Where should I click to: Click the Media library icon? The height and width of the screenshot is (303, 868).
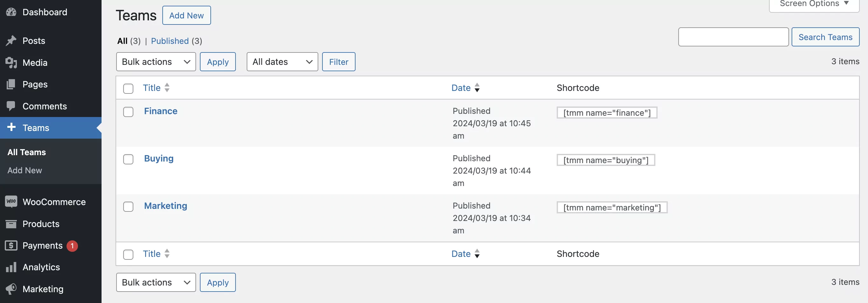click(11, 63)
